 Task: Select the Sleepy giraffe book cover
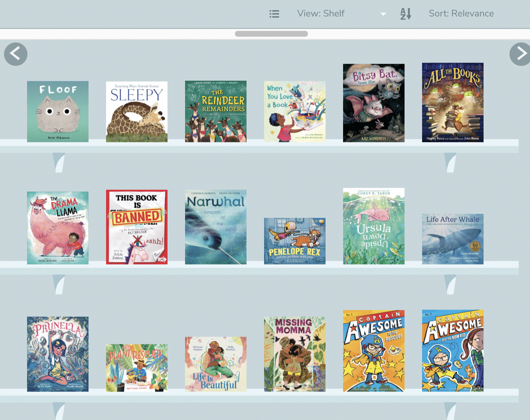pos(137,112)
